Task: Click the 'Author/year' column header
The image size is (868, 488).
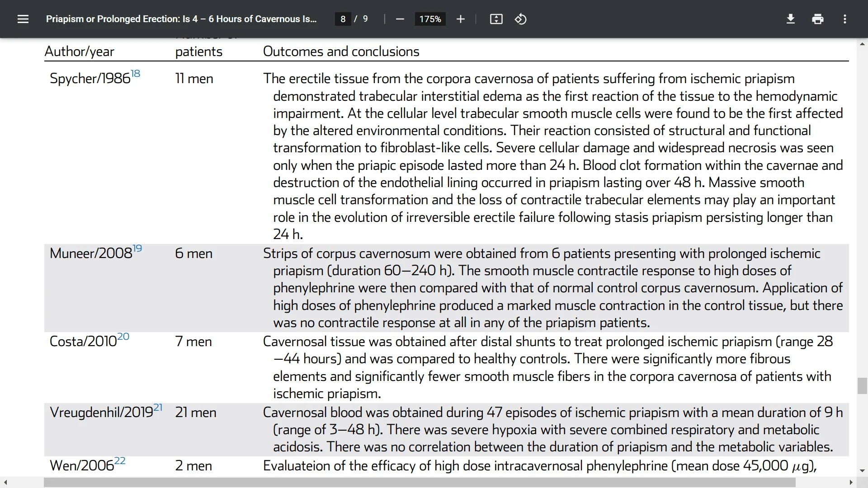Action: click(x=80, y=52)
